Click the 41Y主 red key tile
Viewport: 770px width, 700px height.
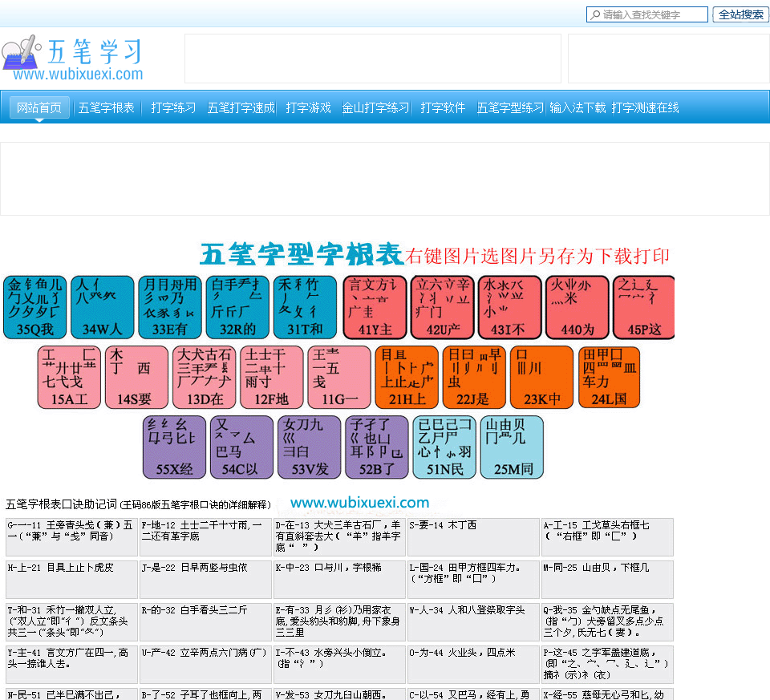(375, 307)
